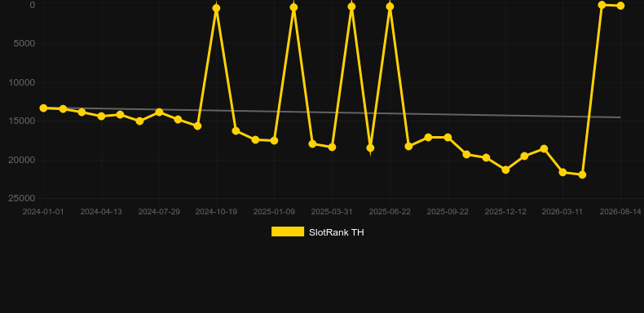Screen dimensions: 644x313
Task: Click the x-axis label 2025-06-22
Action: (390, 212)
